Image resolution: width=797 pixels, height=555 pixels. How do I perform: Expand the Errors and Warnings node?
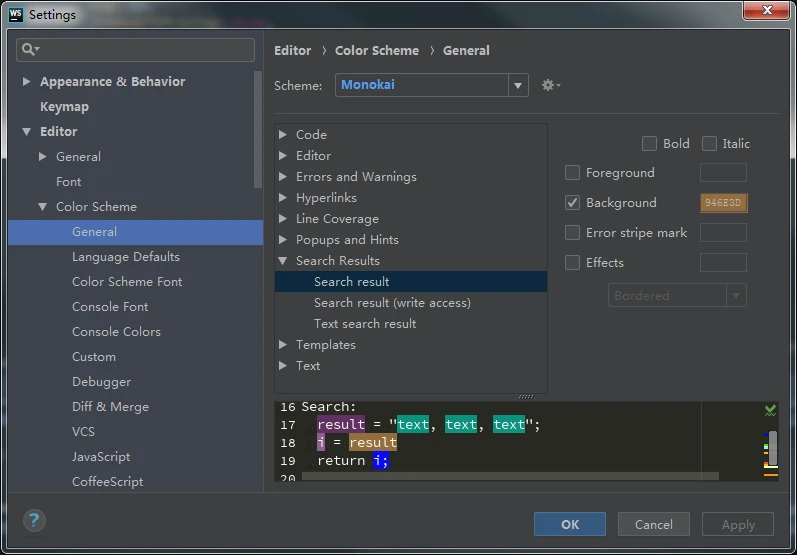283,177
